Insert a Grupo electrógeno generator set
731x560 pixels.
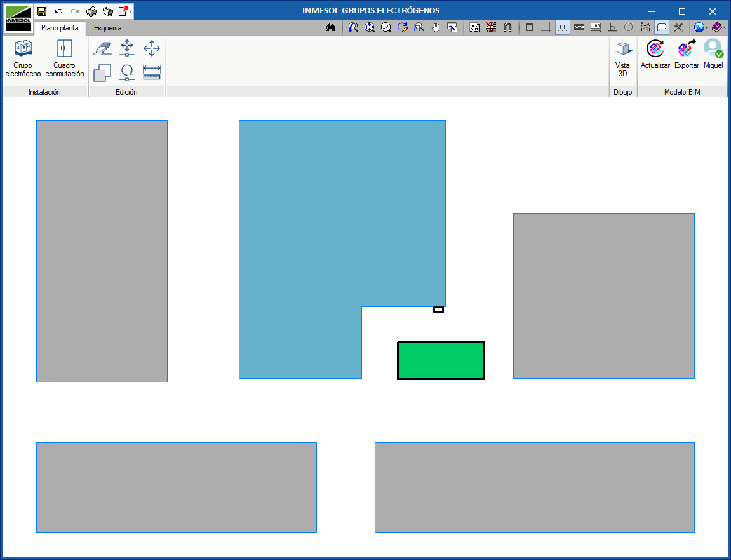point(23,58)
